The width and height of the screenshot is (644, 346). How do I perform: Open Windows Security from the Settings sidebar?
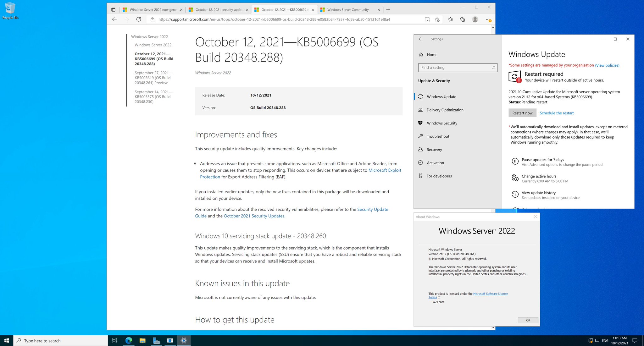[x=442, y=123]
